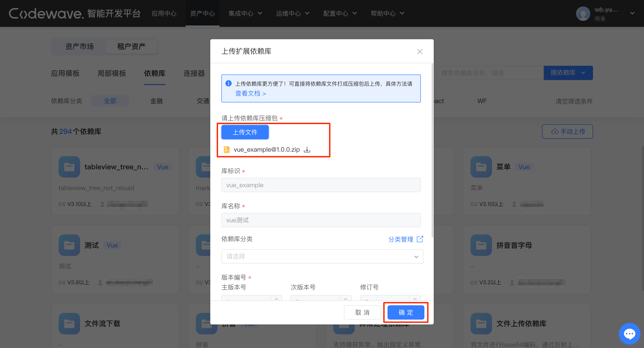Increase the 修订号 stepper
The image size is (644, 348).
(415, 299)
